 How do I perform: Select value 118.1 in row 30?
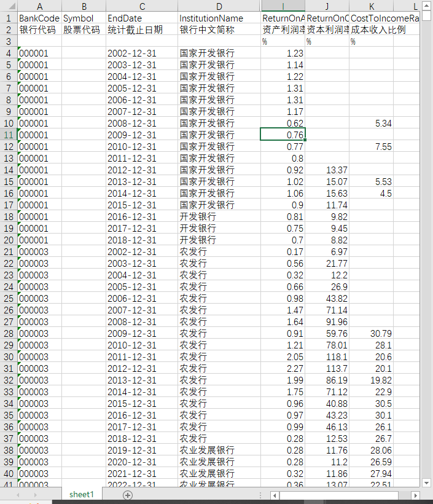[x=327, y=356]
